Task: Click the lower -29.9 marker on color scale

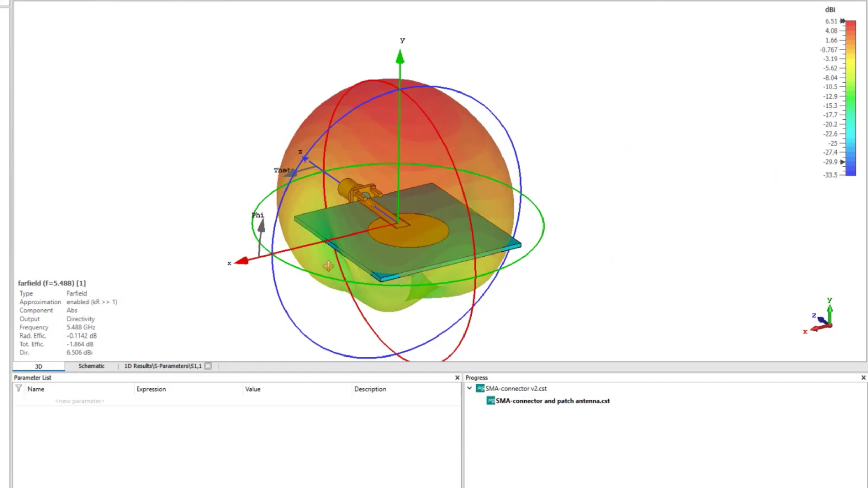Action: [x=843, y=162]
